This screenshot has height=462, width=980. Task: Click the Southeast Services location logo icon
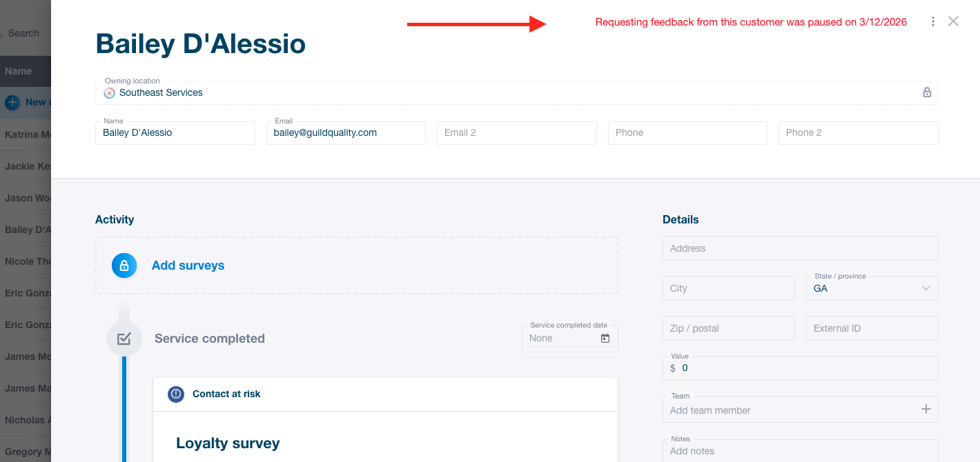click(x=109, y=92)
